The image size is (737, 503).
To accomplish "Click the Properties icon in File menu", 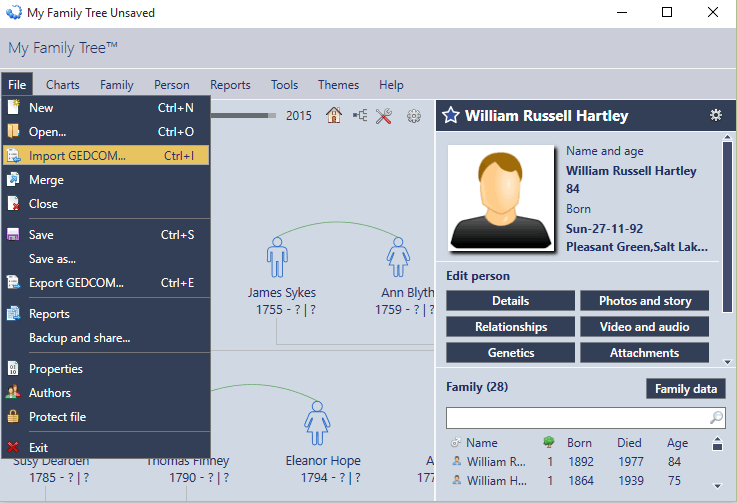I will [x=13, y=368].
